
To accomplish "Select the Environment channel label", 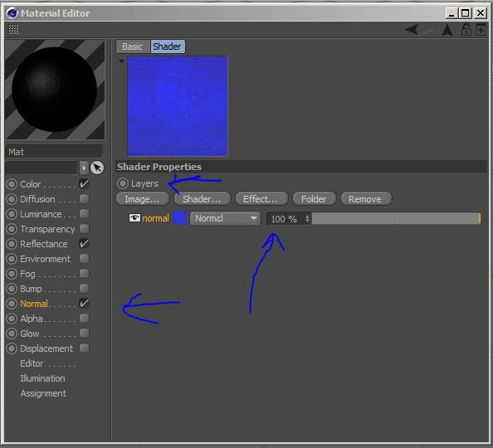I will coord(46,259).
